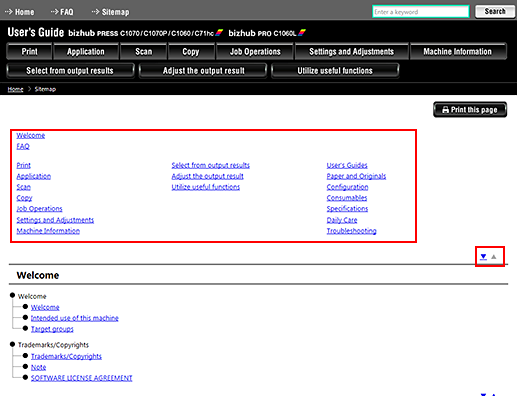
Task: Switch to the Scan tab
Action: pyautogui.click(x=143, y=51)
